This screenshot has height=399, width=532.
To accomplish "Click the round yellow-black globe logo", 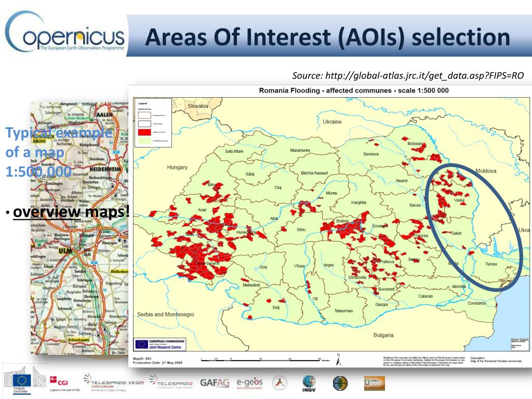I will (340, 383).
